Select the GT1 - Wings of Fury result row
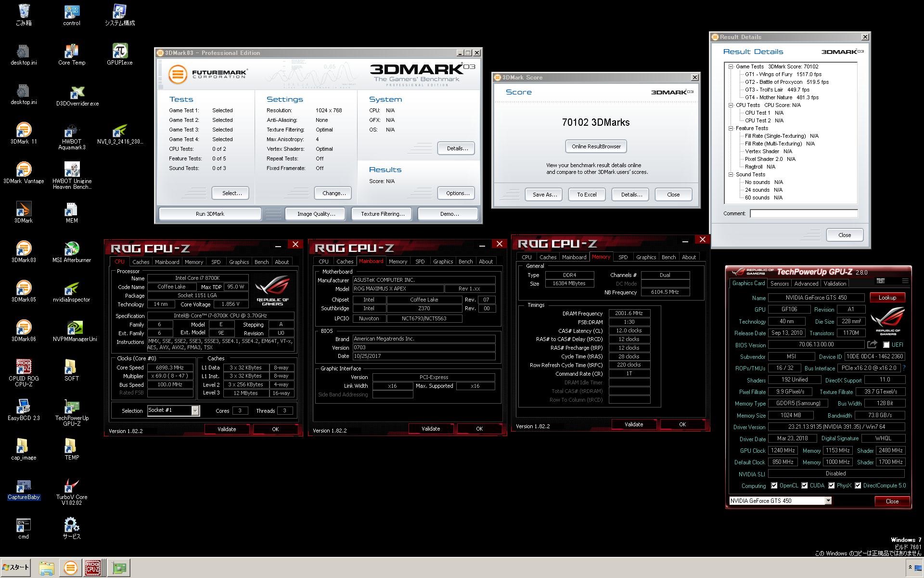 [x=783, y=74]
